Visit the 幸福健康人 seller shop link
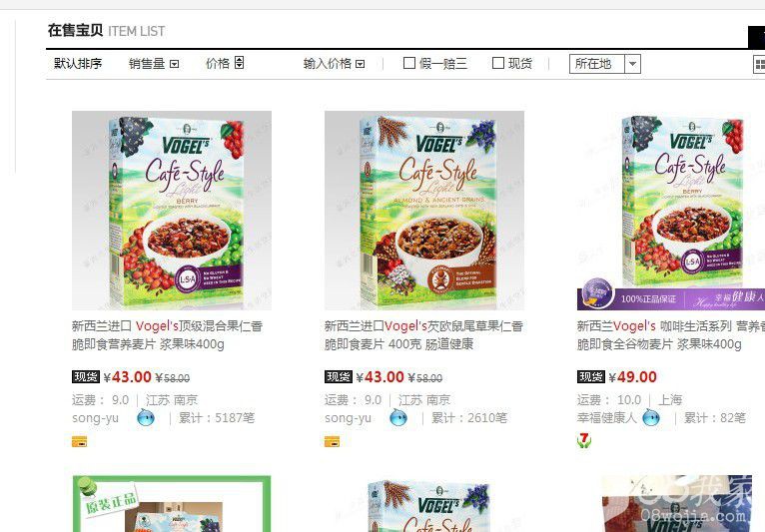The width and height of the screenshot is (765, 532). [607, 418]
